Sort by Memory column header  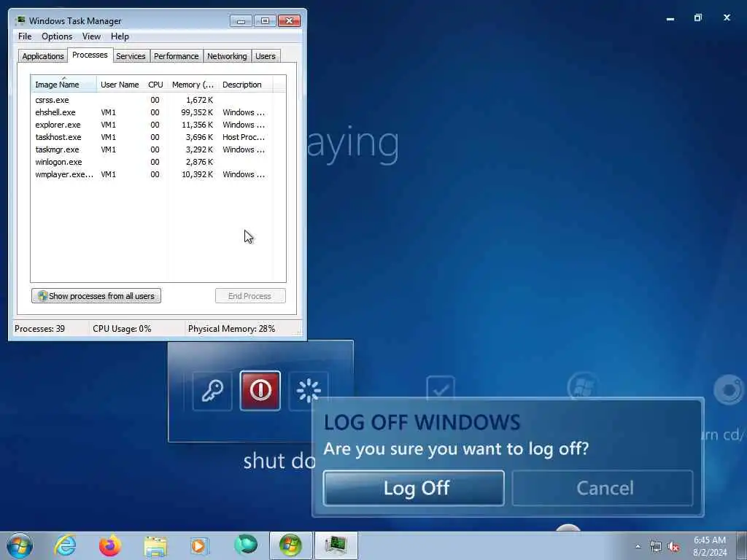[193, 85]
